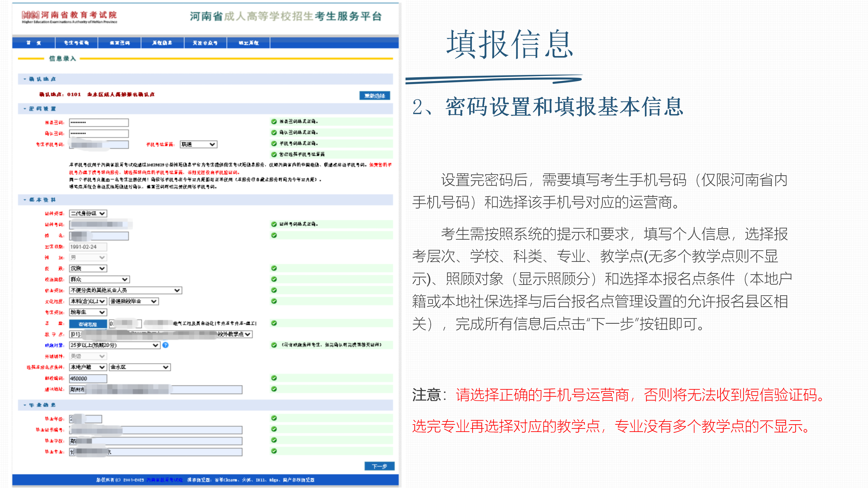Open the 金水区 district dropdown
This screenshot has width=868, height=488.
140,367
